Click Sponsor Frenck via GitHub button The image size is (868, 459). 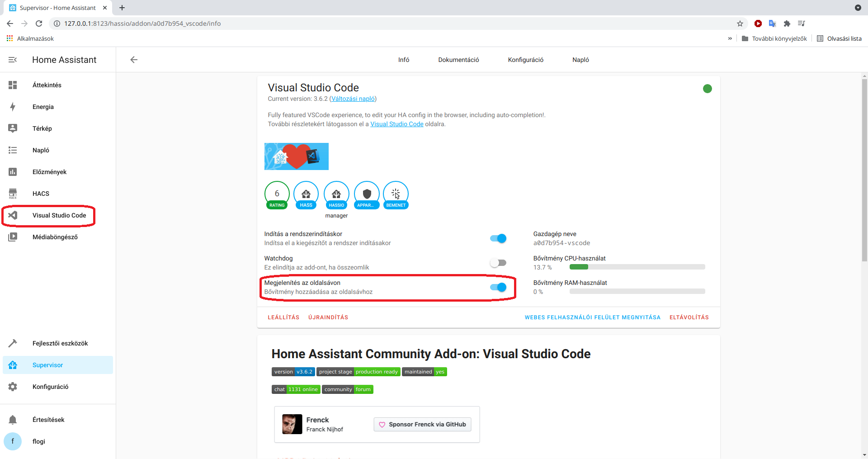pos(422,424)
